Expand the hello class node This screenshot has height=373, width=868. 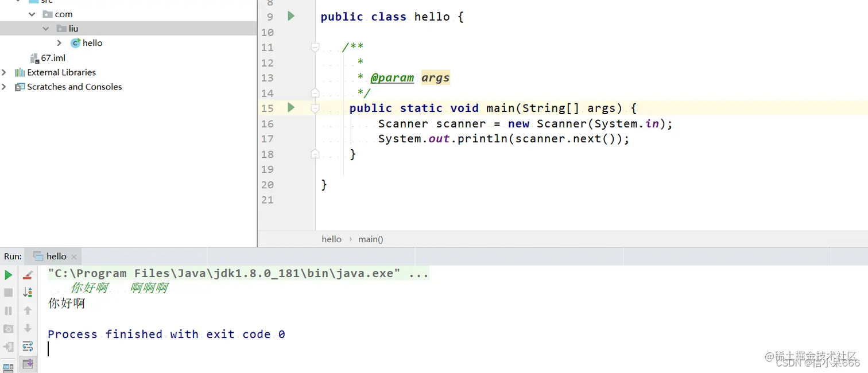(x=59, y=43)
